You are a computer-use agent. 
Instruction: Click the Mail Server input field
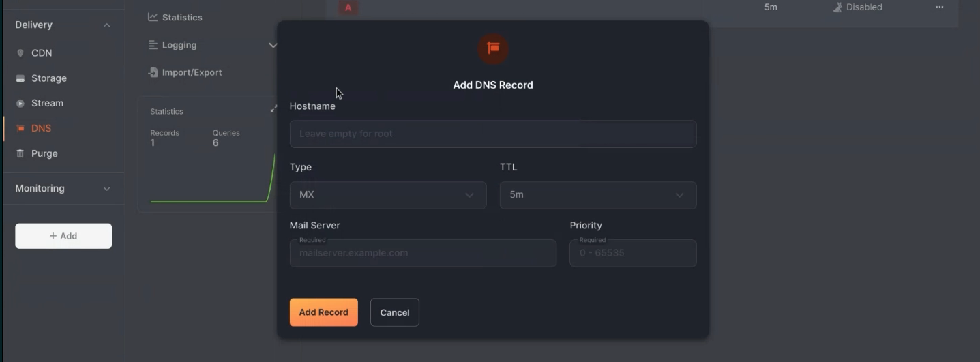tap(423, 253)
